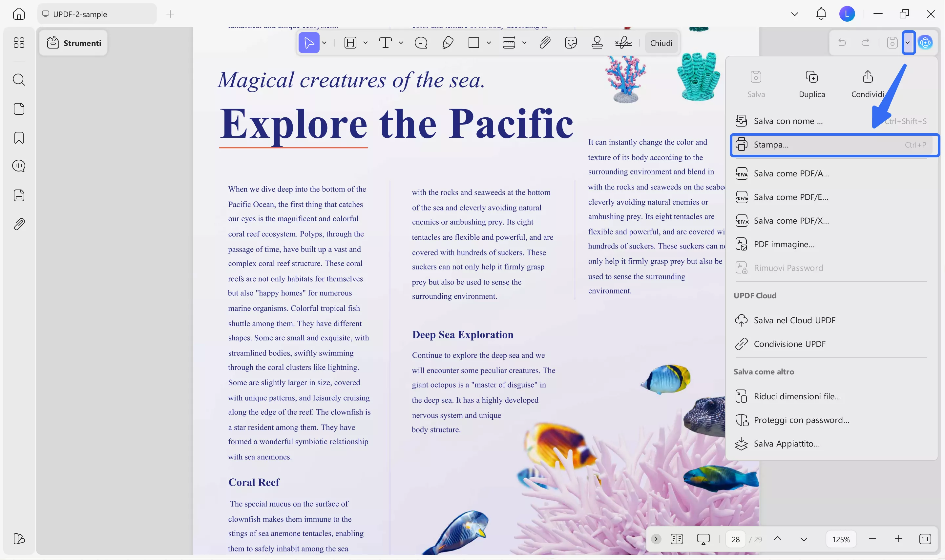Toggle actual size 1:1 view
Screen dimensions: 945x560
click(925, 539)
